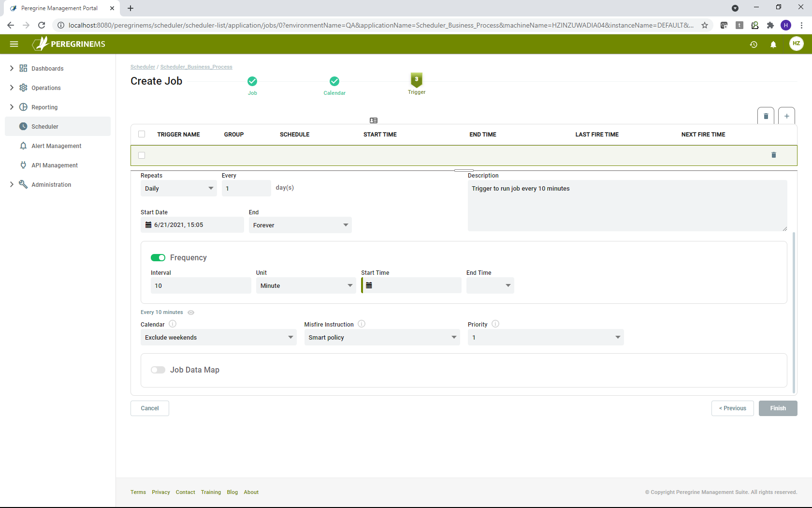Show Priority info tooltip
This screenshot has height=508, width=812.
pos(495,324)
